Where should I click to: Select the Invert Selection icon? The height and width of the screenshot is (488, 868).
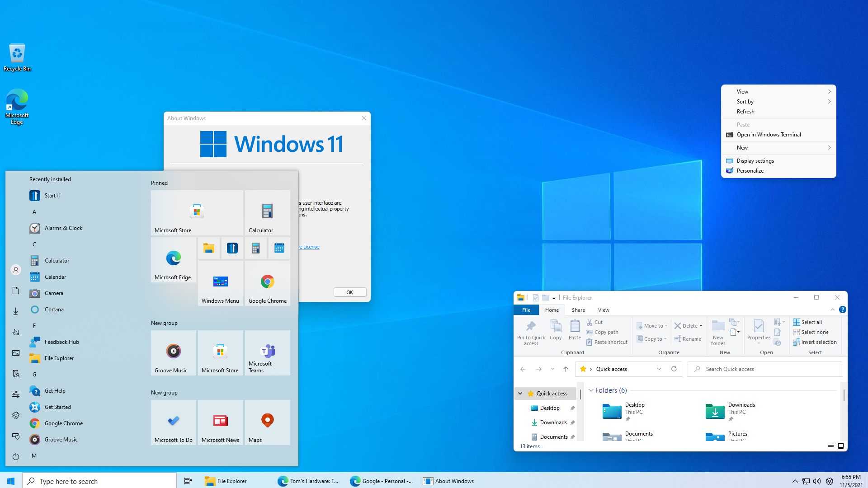(797, 342)
